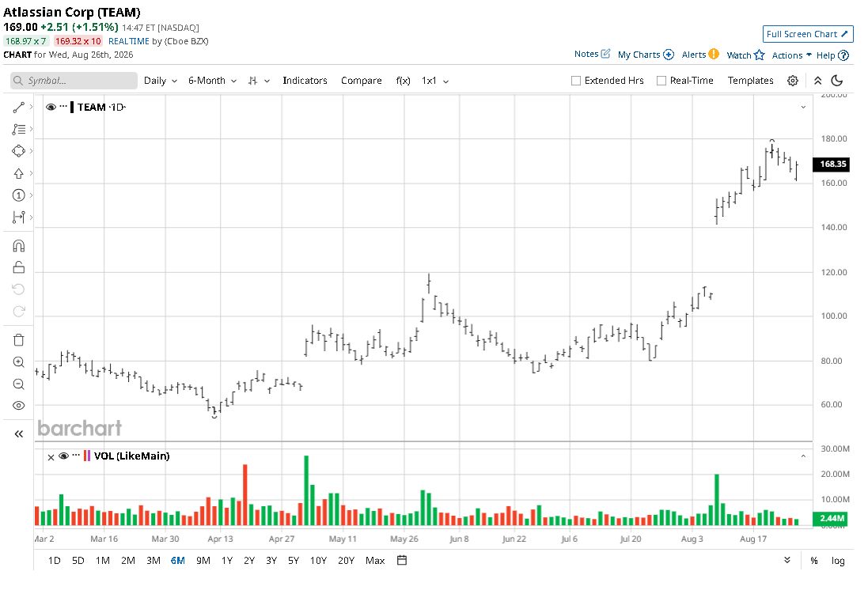This screenshot has height=594, width=868.
Task: Collapse the volume pane chevron
Action: (x=803, y=456)
